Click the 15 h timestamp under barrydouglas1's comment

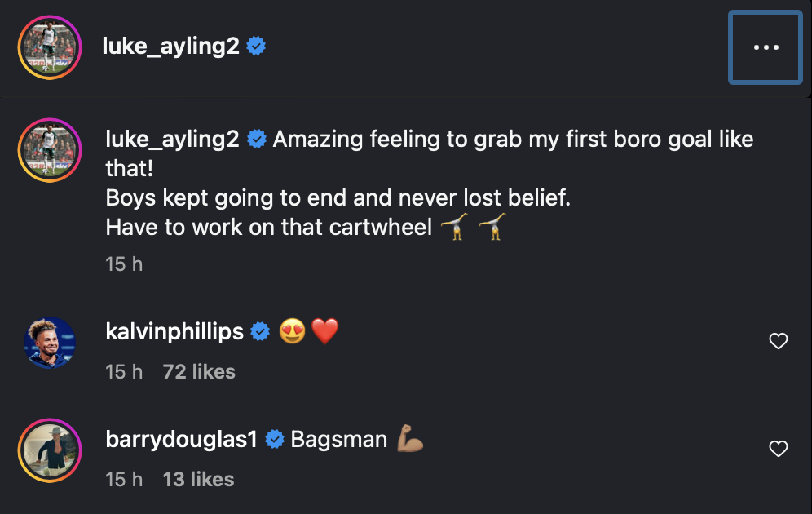point(124,480)
